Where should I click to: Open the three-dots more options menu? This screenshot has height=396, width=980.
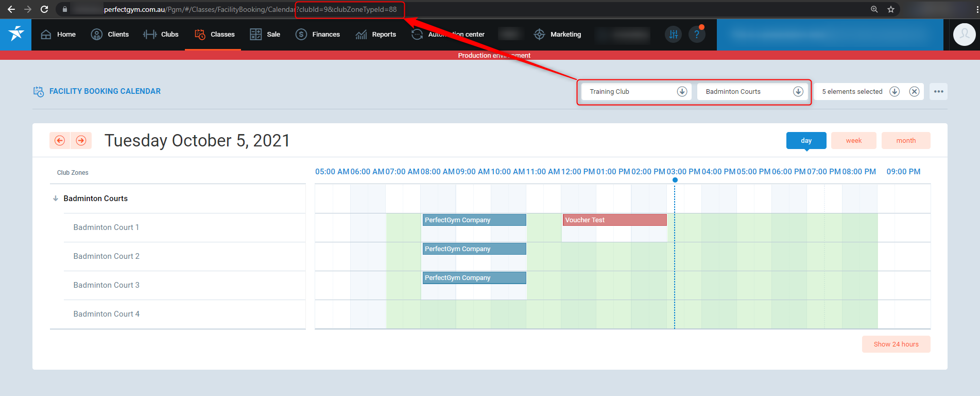point(938,92)
